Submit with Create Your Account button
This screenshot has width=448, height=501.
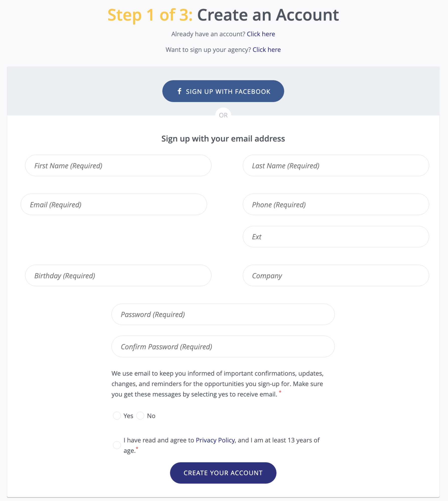(x=223, y=473)
